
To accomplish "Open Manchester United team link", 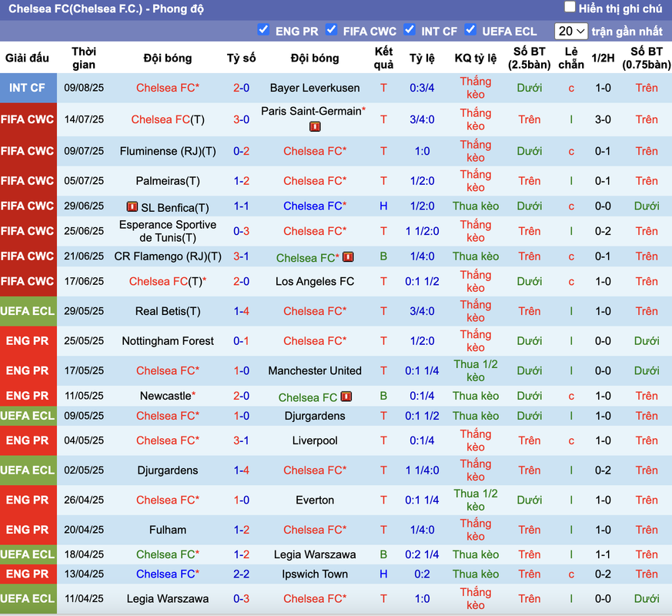I will tap(315, 370).
